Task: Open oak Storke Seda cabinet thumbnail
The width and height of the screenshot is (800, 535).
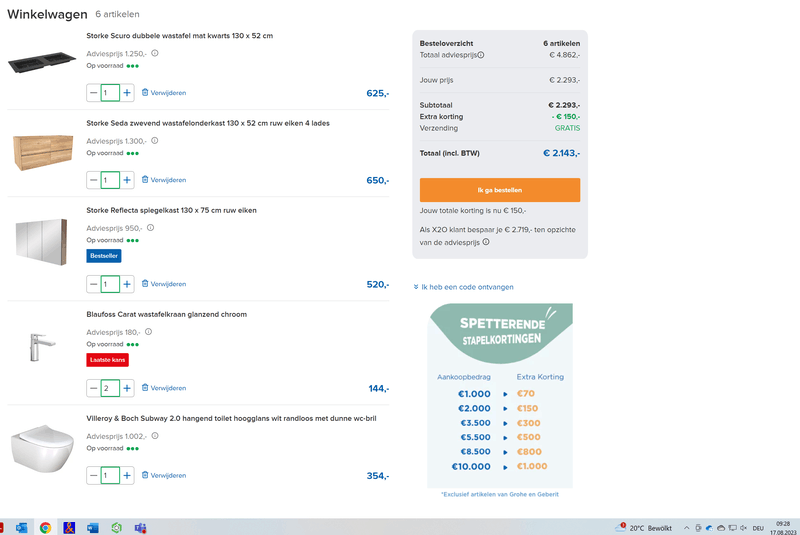Action: click(43, 152)
